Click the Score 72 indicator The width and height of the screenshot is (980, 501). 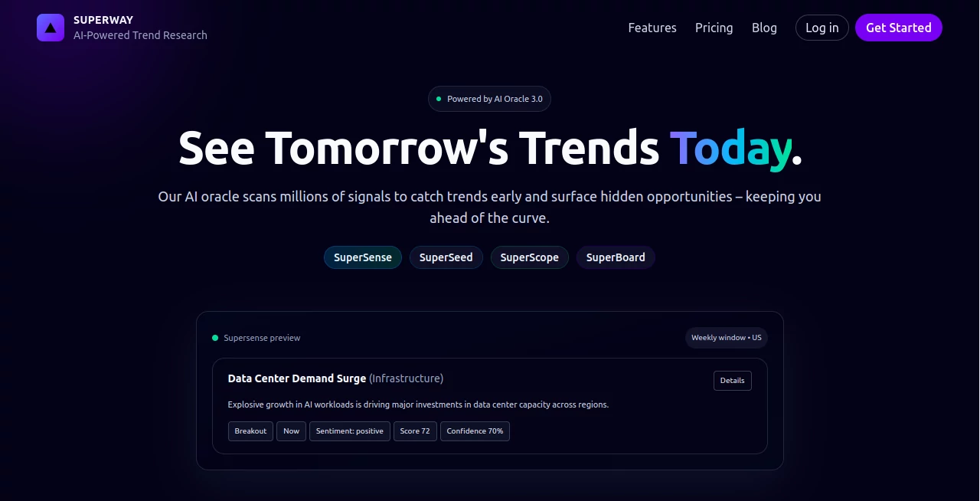point(415,431)
